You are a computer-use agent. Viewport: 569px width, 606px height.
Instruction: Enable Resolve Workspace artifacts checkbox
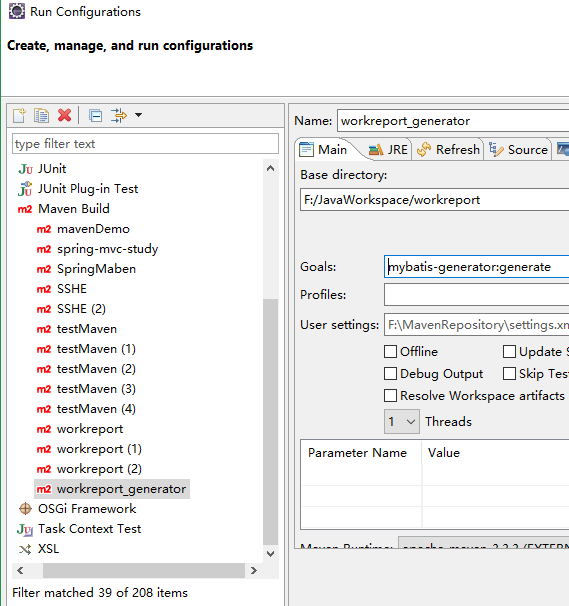click(x=390, y=396)
